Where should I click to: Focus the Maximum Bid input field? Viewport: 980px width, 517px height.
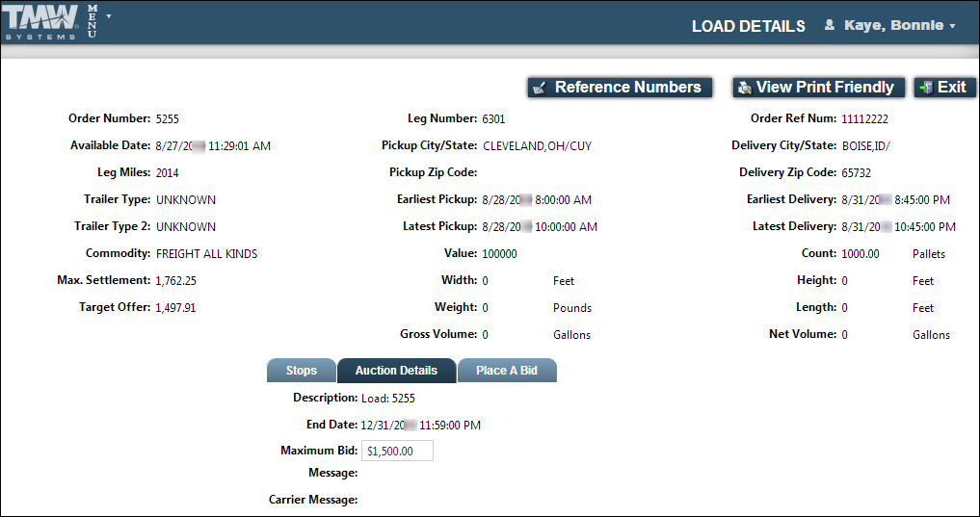(x=396, y=451)
